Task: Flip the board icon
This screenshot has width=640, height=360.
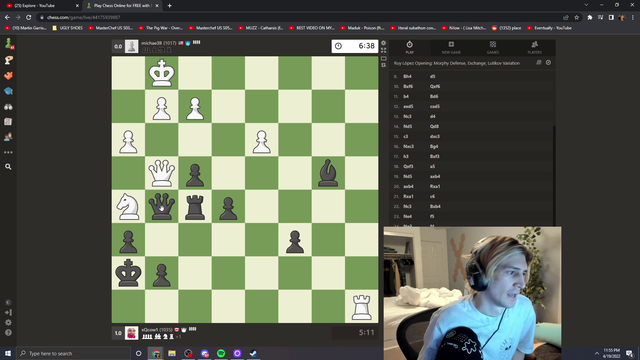Action: [x=383, y=65]
